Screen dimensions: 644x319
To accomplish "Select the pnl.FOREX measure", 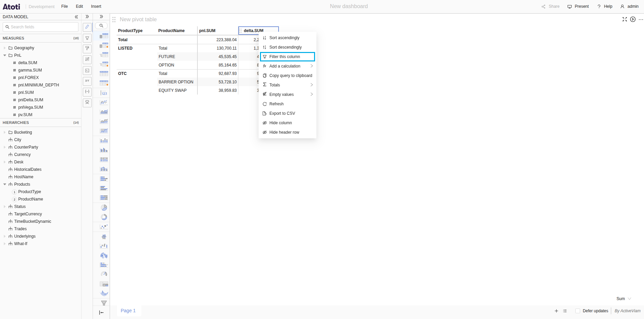I will pyautogui.click(x=28, y=78).
